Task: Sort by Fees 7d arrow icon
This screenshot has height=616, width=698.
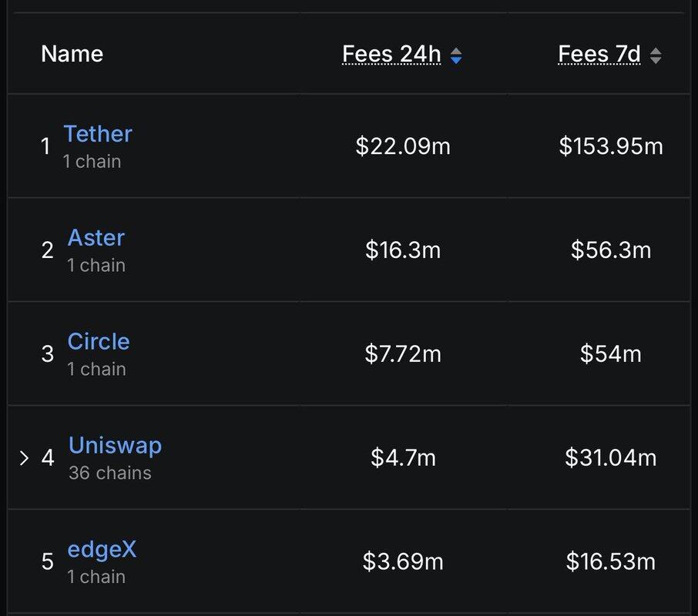Action: click(656, 56)
